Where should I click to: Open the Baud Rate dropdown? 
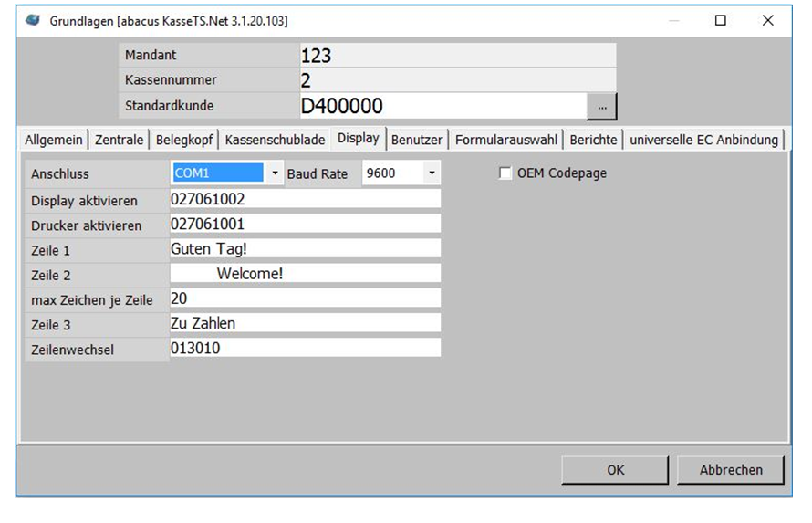(x=431, y=173)
